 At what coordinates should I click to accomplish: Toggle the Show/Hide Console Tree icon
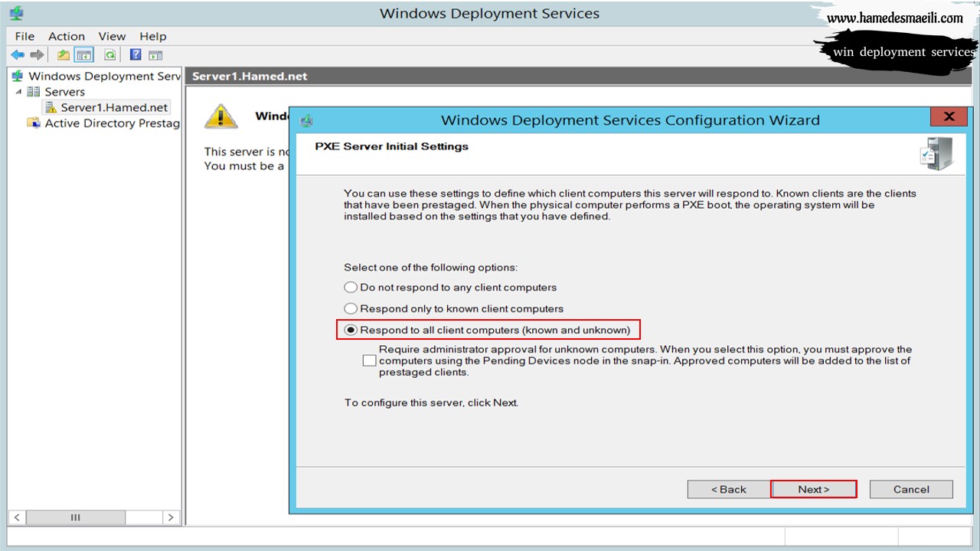[83, 55]
